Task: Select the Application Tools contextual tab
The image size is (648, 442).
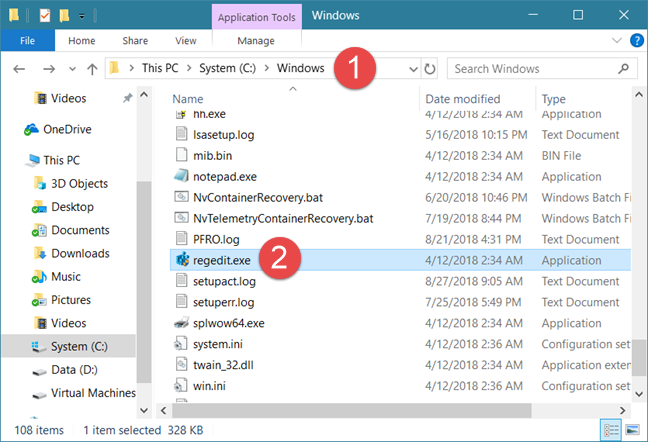Action: (257, 17)
